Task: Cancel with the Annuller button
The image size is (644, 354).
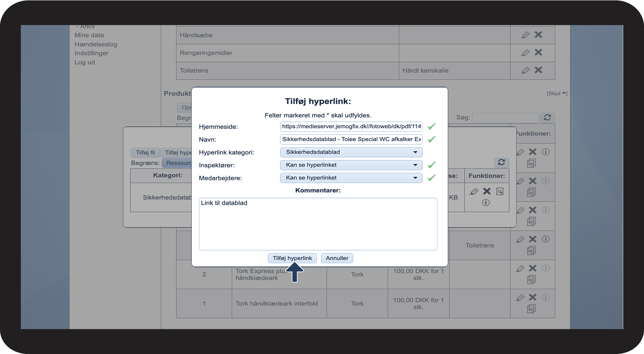Action: tap(337, 258)
